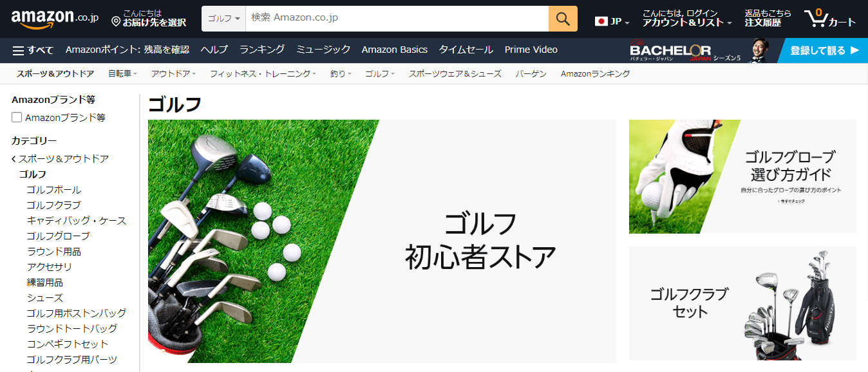Open the ゴルフグローブ選び方ガイド banner
The width and height of the screenshot is (868, 372).
742,176
